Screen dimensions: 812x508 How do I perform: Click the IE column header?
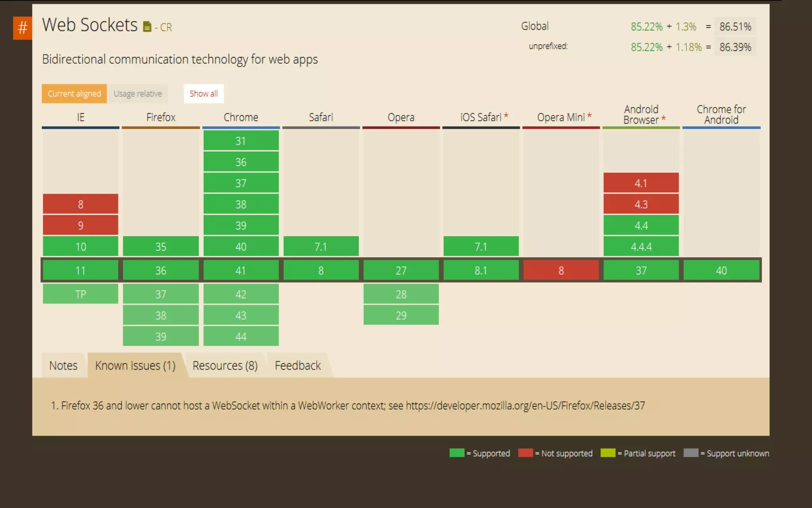click(x=80, y=117)
